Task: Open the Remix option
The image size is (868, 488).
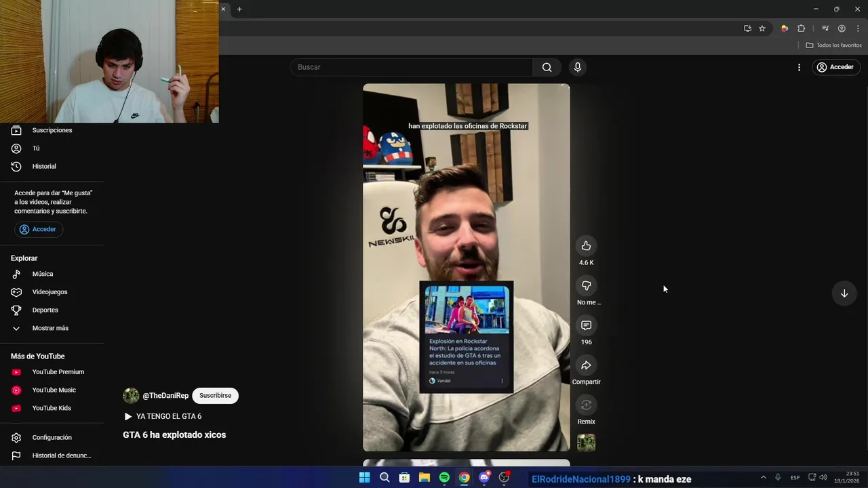Action: pyautogui.click(x=586, y=405)
